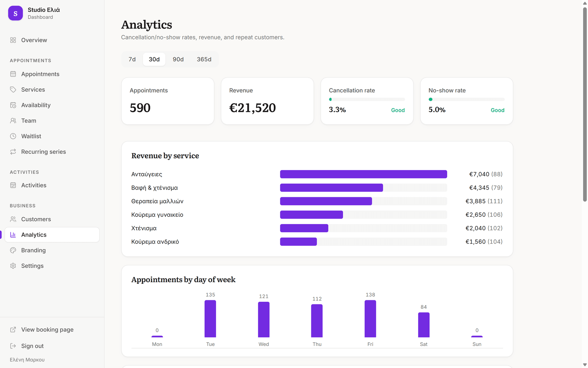Click the Team people icon
The image size is (588, 368).
pos(13,121)
